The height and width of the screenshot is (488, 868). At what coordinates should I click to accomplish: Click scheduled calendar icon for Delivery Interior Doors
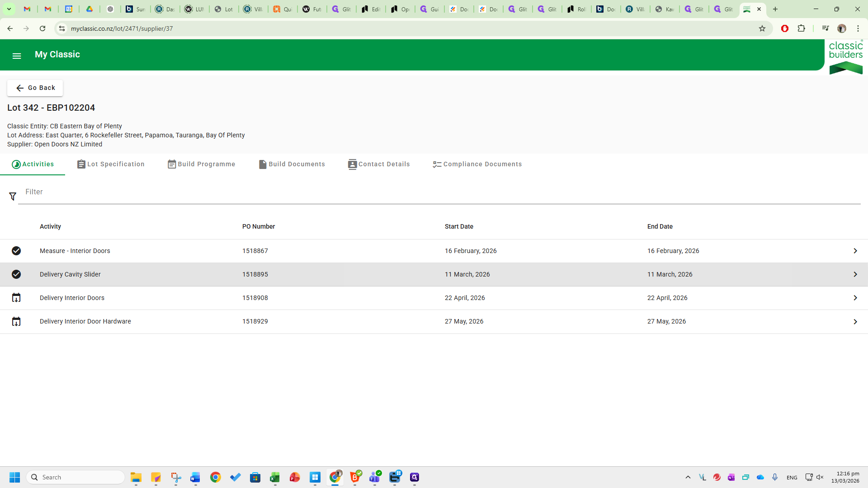point(16,298)
